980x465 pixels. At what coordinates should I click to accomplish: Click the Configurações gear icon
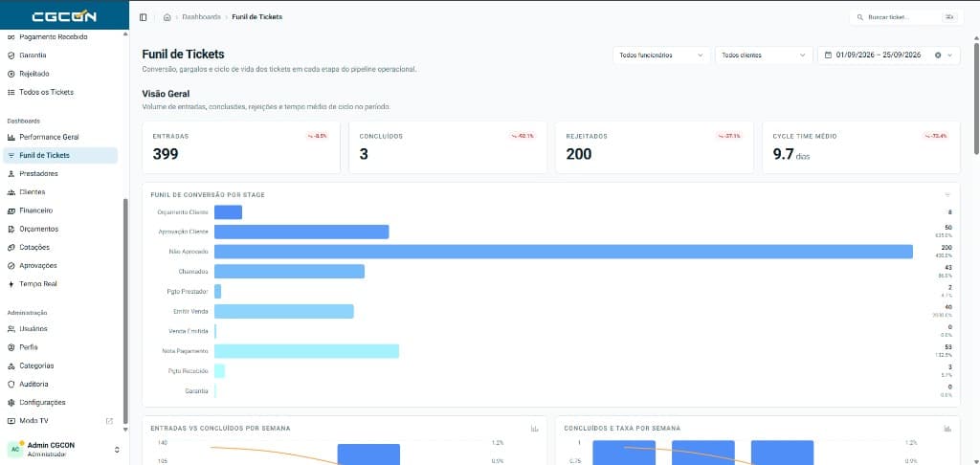(x=11, y=403)
